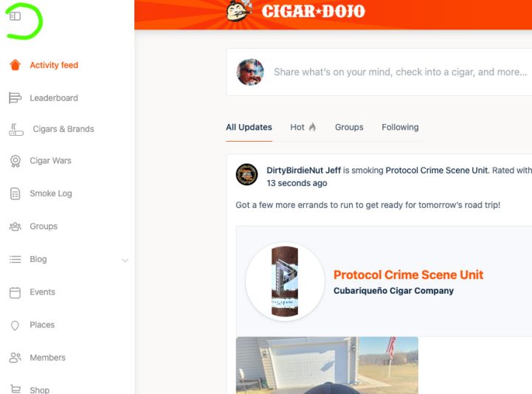Click the Cigar Wars badge icon

pos(15,161)
